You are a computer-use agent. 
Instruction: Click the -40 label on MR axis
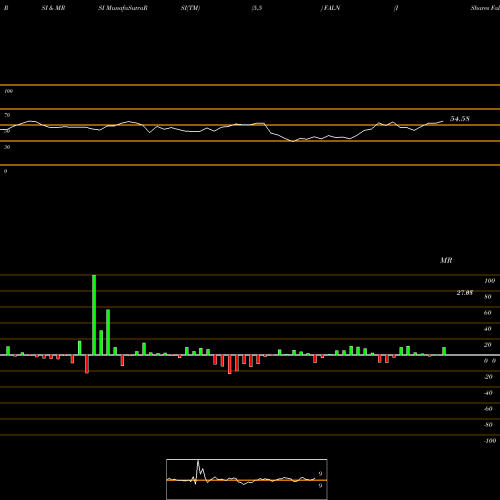coord(488,393)
